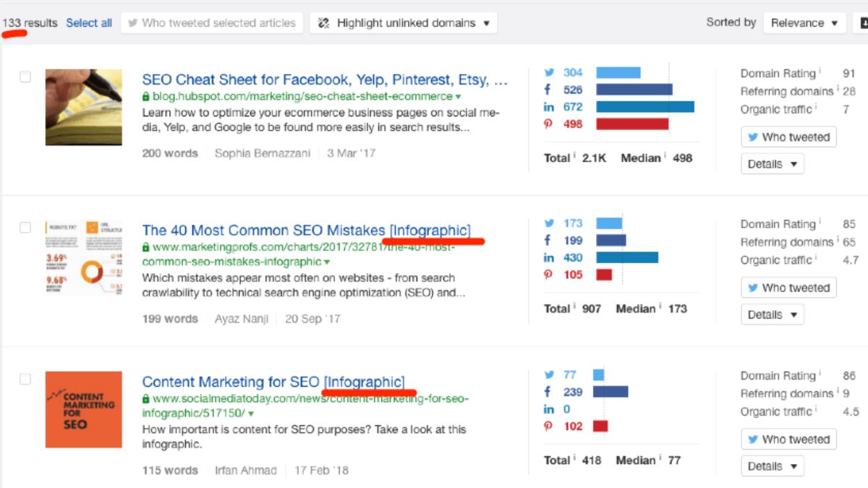Click the Pinterest icon in the Social Media Today row
Image resolution: width=868 pixels, height=488 pixels.
coord(548,427)
